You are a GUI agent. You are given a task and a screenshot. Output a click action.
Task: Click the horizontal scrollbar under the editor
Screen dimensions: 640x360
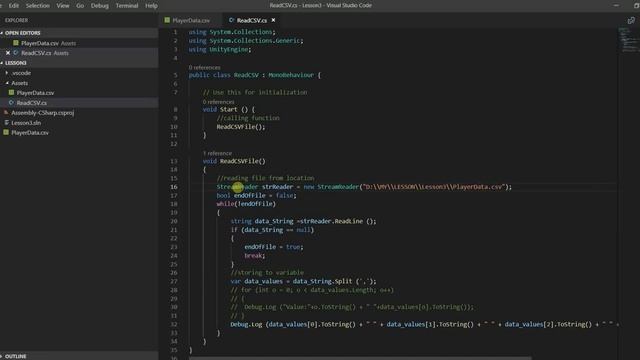[361, 358]
